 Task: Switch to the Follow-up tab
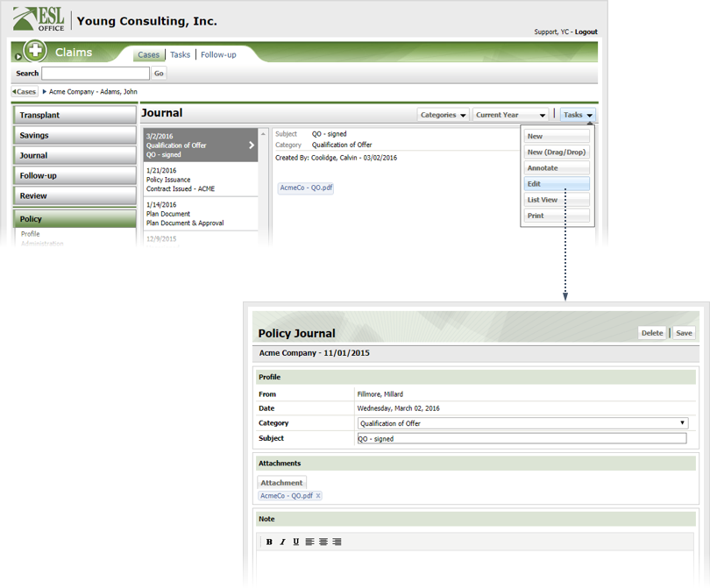click(218, 54)
